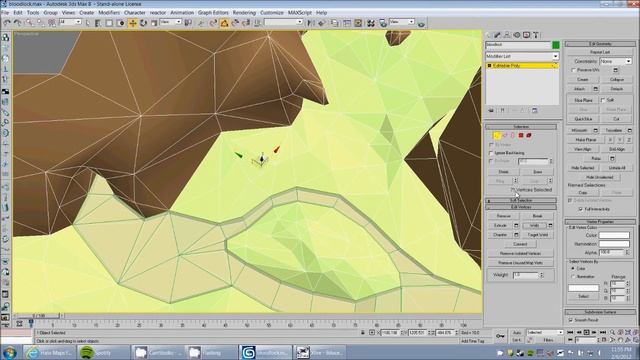Screen dimensions: 640x360
Task: Click the green object color swatch
Action: click(x=556, y=45)
